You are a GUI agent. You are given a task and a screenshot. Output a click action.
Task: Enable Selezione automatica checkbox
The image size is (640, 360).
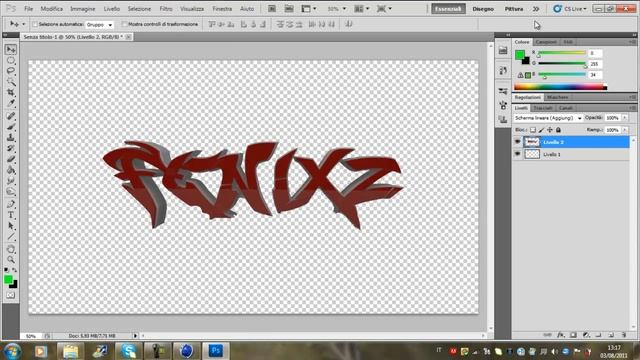[35, 24]
